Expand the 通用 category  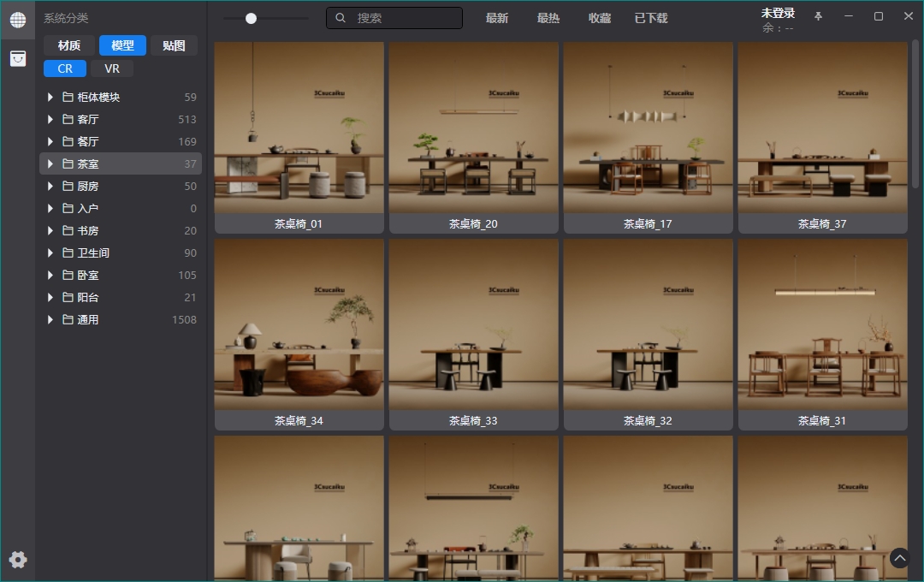pos(50,319)
